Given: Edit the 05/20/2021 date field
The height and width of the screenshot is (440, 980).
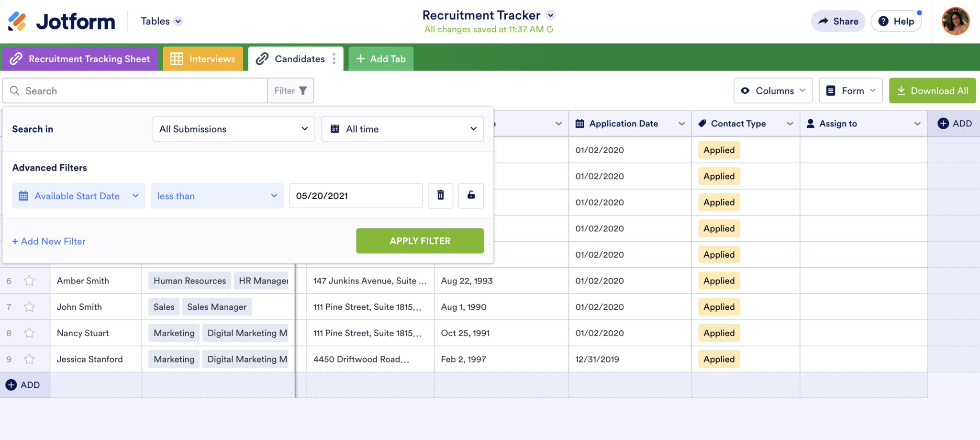Looking at the screenshot, I should (x=356, y=195).
